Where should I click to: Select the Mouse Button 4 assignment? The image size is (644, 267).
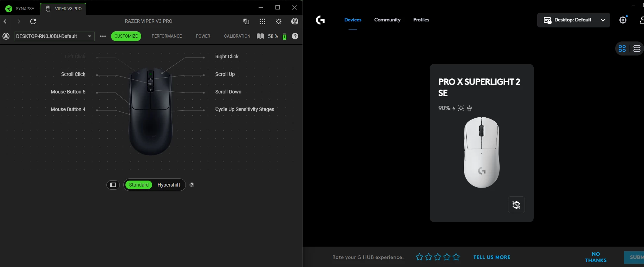click(68, 109)
